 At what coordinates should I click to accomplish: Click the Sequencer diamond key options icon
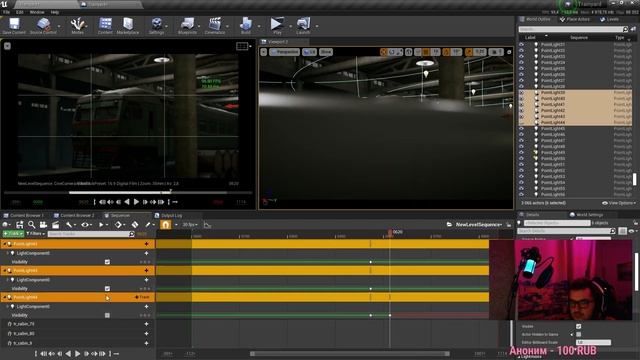tap(118, 224)
